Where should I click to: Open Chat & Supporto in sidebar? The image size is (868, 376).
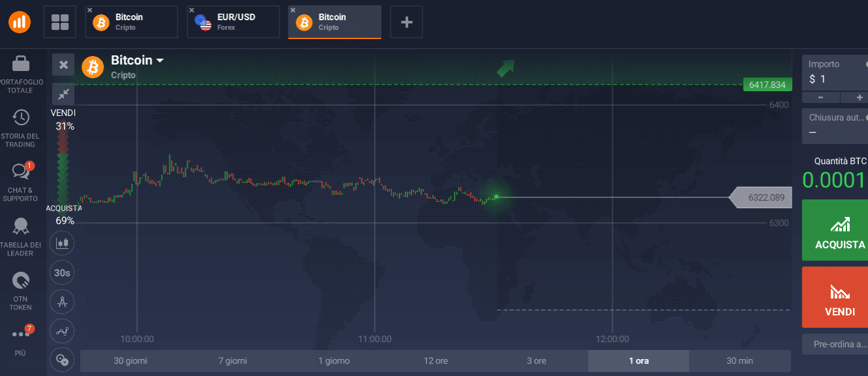[20, 181]
